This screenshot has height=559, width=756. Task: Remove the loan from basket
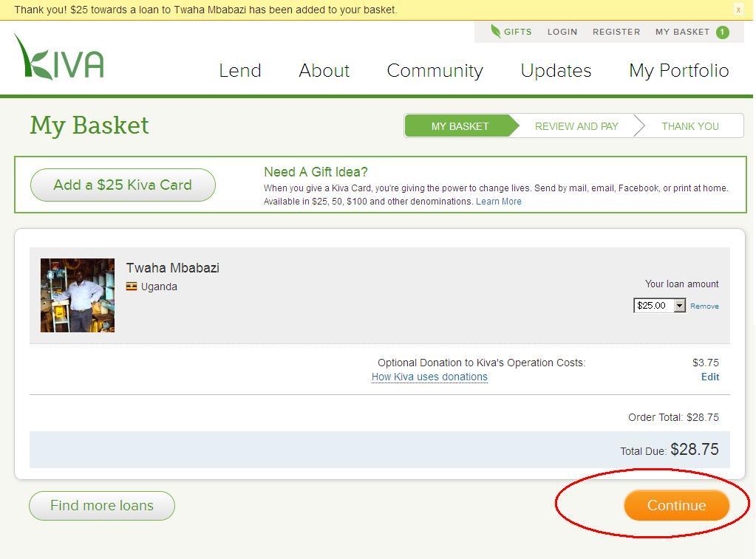coord(704,306)
